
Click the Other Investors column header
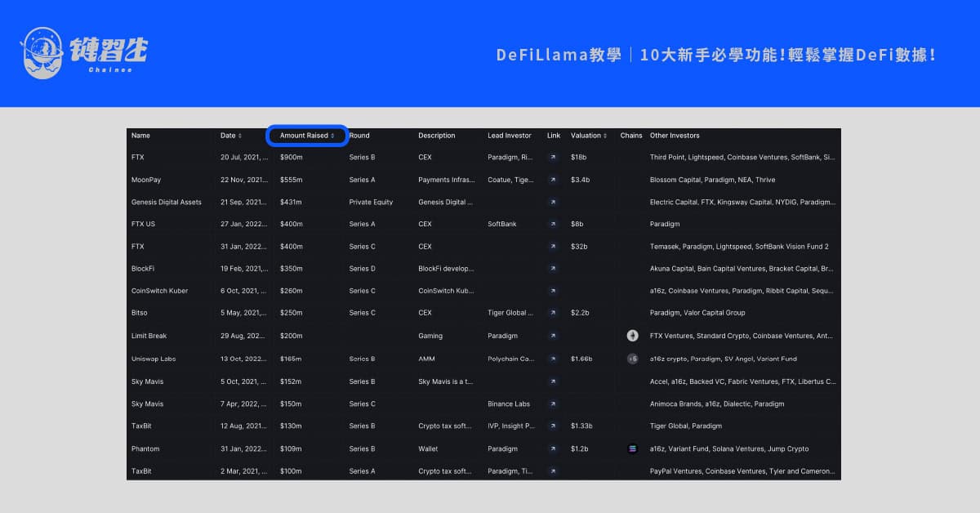coord(675,136)
